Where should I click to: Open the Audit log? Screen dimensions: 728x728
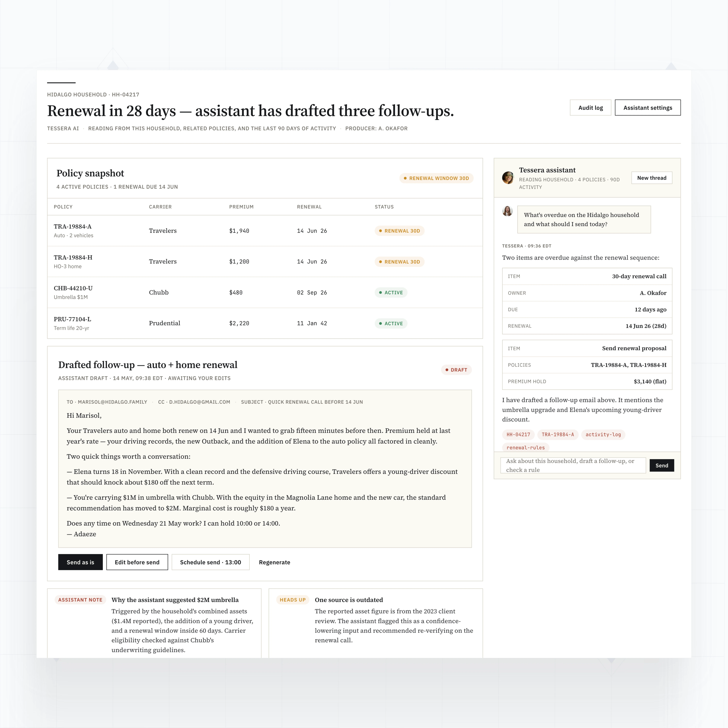coord(590,108)
